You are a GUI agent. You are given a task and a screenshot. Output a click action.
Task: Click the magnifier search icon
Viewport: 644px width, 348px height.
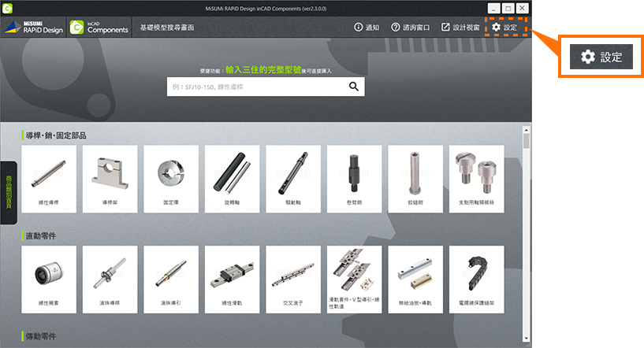354,87
